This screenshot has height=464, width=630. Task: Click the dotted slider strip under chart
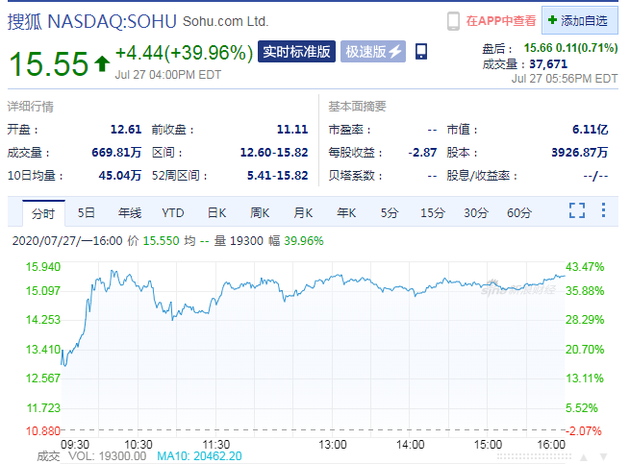534,457
